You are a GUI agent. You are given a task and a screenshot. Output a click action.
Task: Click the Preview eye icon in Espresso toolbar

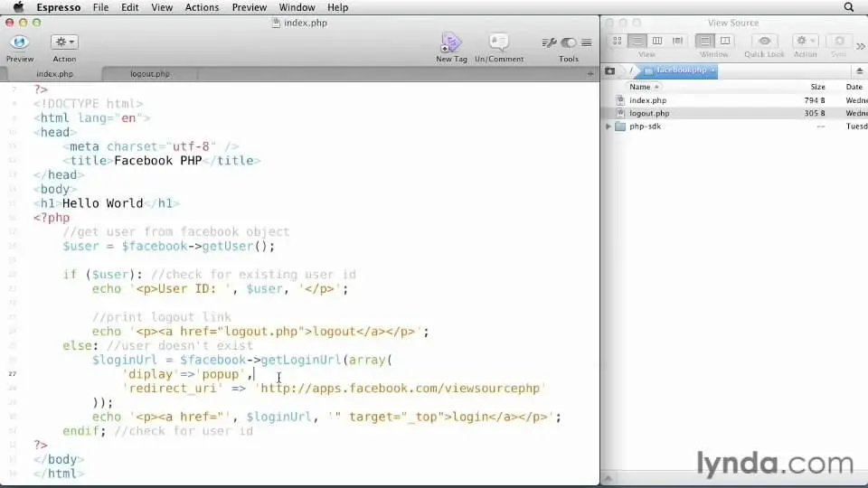(x=19, y=42)
